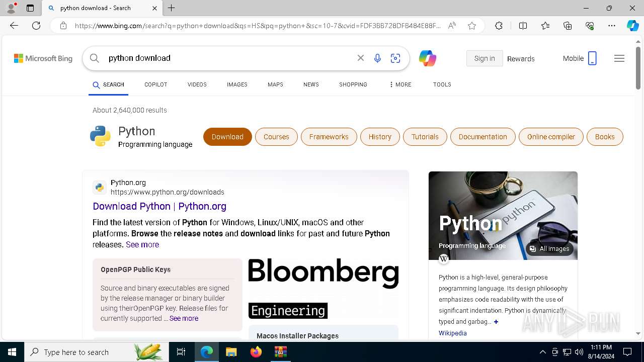This screenshot has width=644, height=362.
Task: Expand See more in OpenPGP Public Keys
Action: pyautogui.click(x=184, y=318)
